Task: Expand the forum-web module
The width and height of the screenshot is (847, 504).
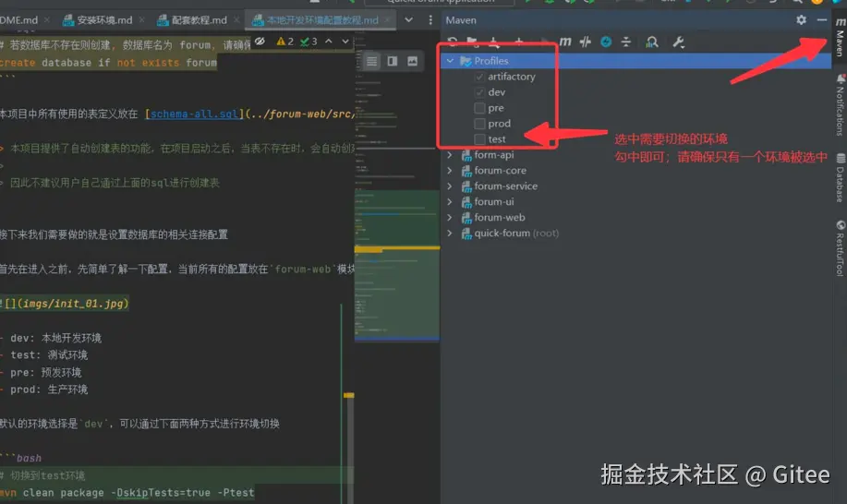Action: click(x=450, y=218)
